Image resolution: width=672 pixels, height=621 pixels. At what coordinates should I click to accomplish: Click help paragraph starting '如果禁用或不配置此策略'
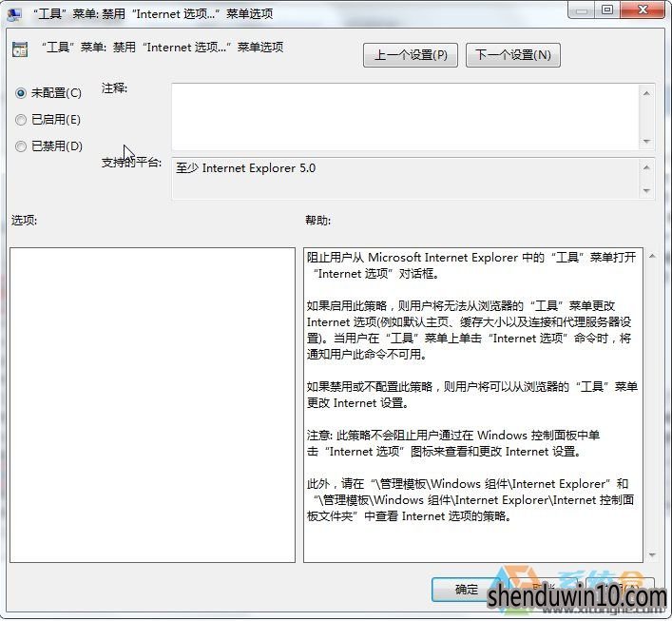point(472,395)
